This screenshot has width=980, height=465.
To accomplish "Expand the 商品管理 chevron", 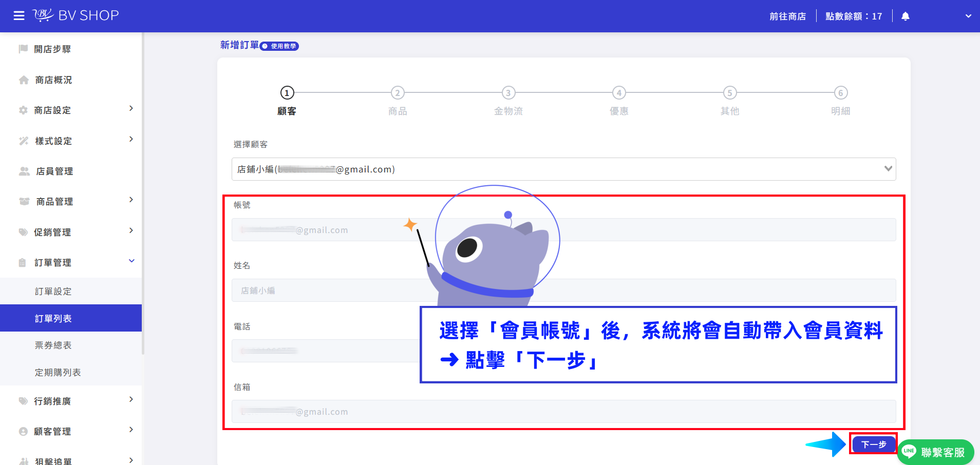I will coord(131,200).
